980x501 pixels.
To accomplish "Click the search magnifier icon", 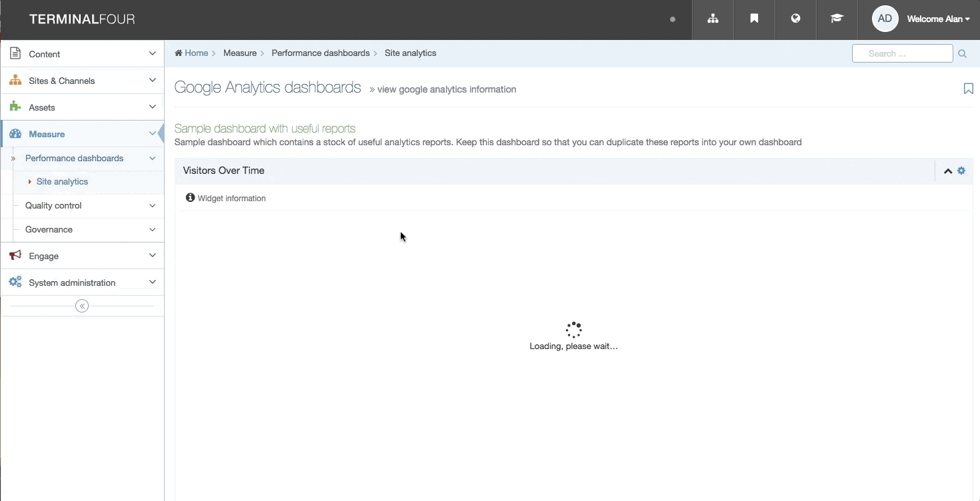I will coord(962,54).
